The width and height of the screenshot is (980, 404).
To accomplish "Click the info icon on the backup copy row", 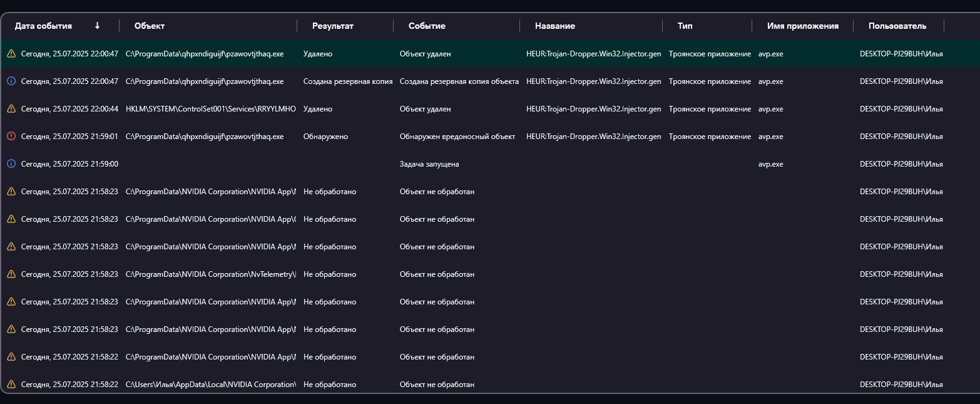I will point(11,81).
